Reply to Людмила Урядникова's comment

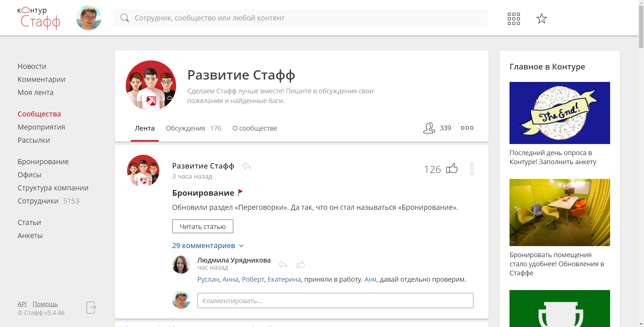click(x=283, y=265)
